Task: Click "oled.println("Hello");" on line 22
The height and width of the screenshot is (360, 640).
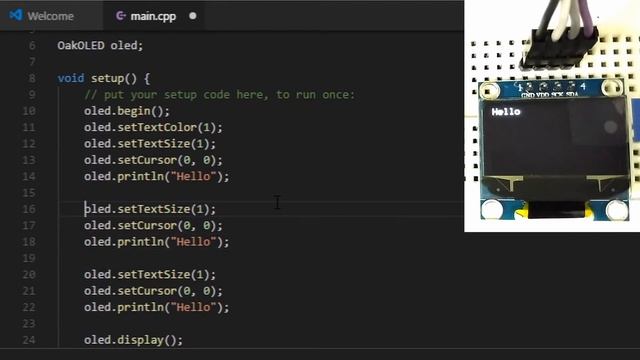Action: [157, 307]
